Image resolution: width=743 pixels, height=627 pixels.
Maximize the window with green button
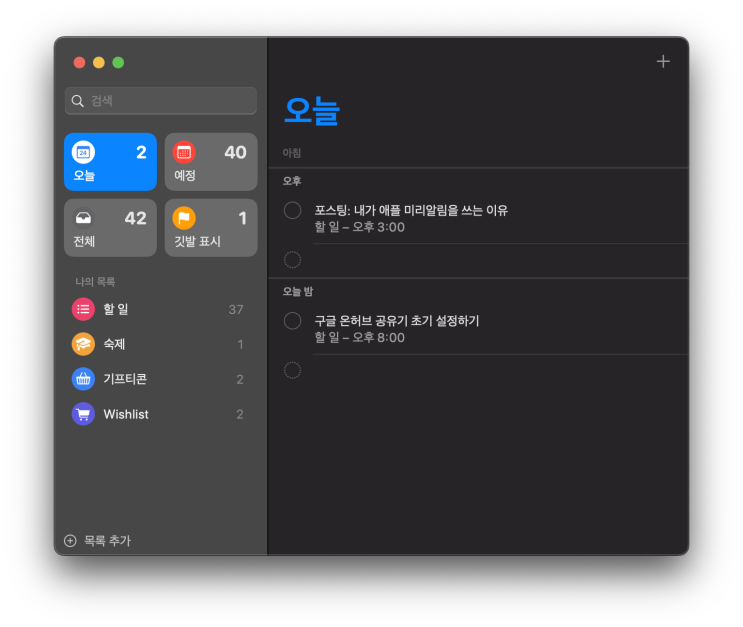118,63
